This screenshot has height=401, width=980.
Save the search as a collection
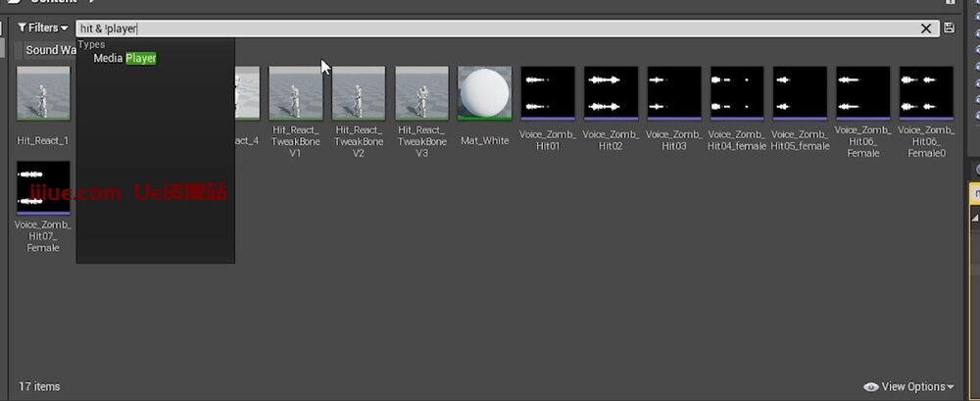pos(949,28)
